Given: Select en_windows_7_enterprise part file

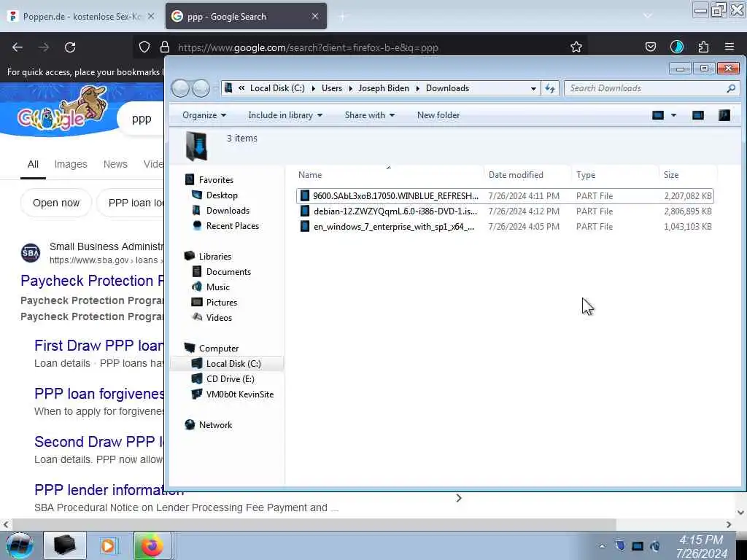Looking at the screenshot, I should point(505,227).
